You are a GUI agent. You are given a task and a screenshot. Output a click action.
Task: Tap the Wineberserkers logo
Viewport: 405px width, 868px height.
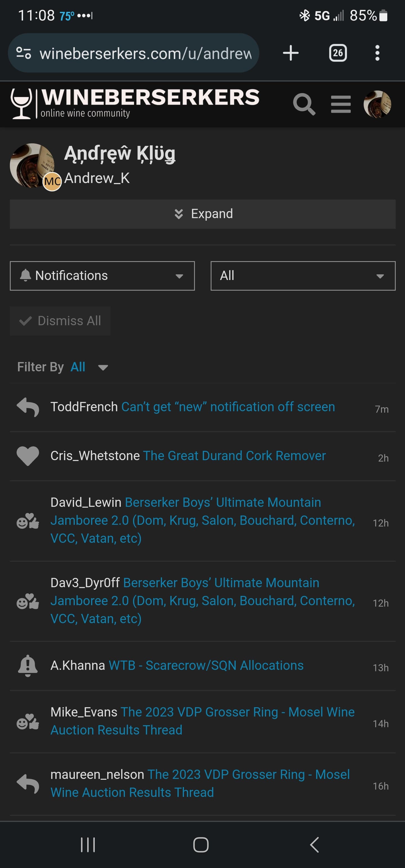click(x=135, y=103)
